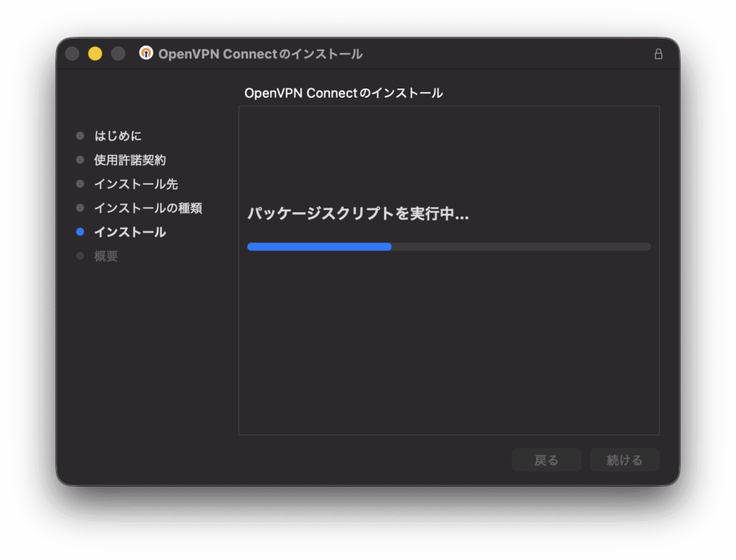Select the 使用許諾契約 step in sidebar
The width and height of the screenshot is (736, 560).
[129, 160]
